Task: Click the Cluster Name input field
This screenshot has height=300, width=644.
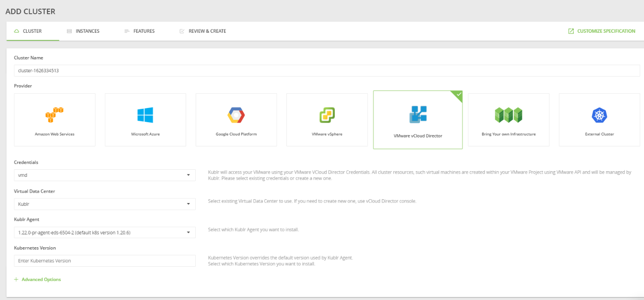Action: coord(327,70)
